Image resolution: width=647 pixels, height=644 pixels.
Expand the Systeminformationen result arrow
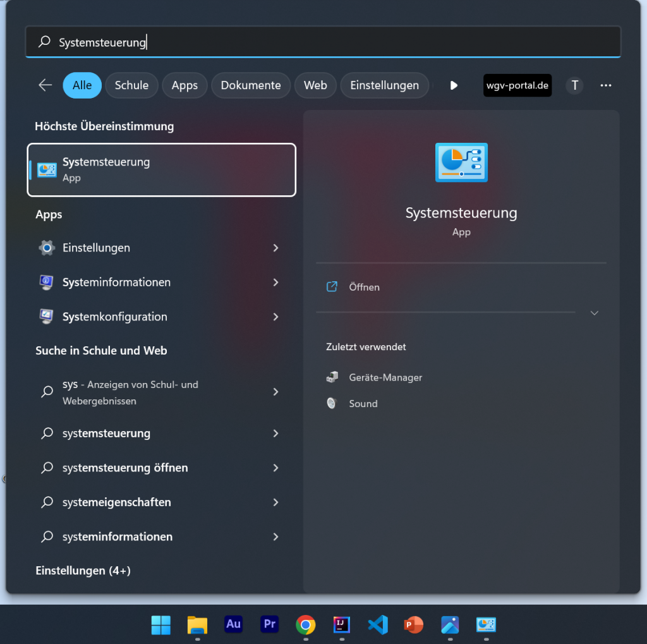[275, 283]
